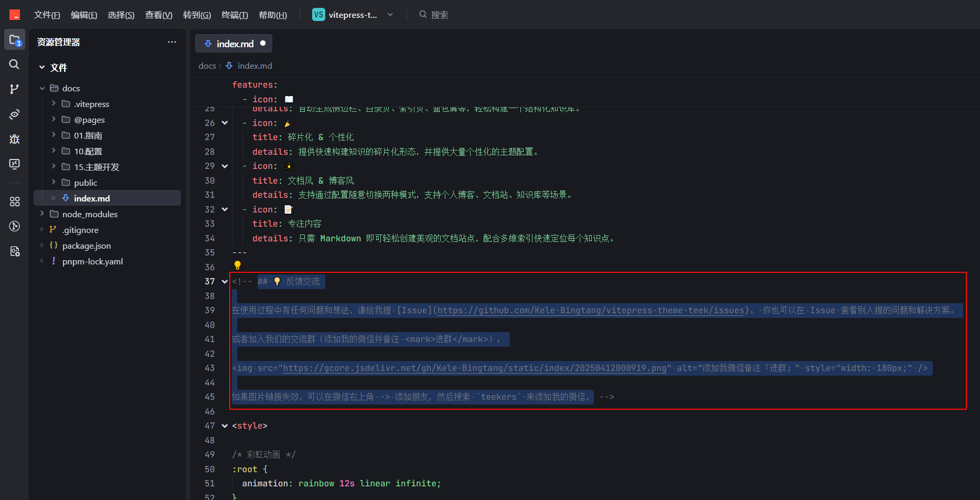
Task: Click the 专注内容 title text
Action: click(305, 224)
